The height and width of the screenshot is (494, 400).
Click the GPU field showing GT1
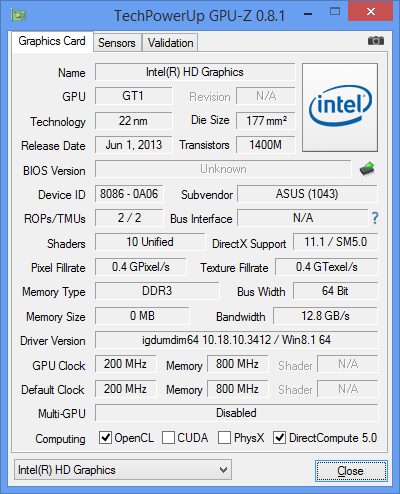point(133,96)
